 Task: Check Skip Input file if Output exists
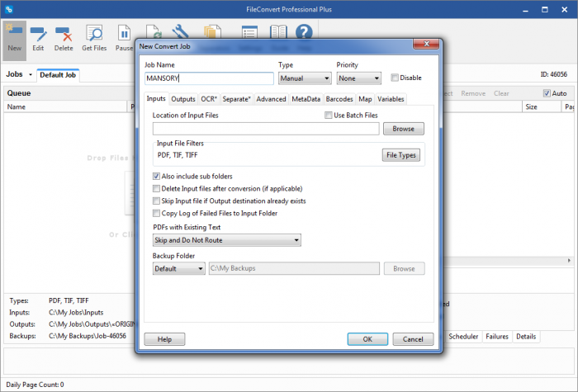point(156,201)
